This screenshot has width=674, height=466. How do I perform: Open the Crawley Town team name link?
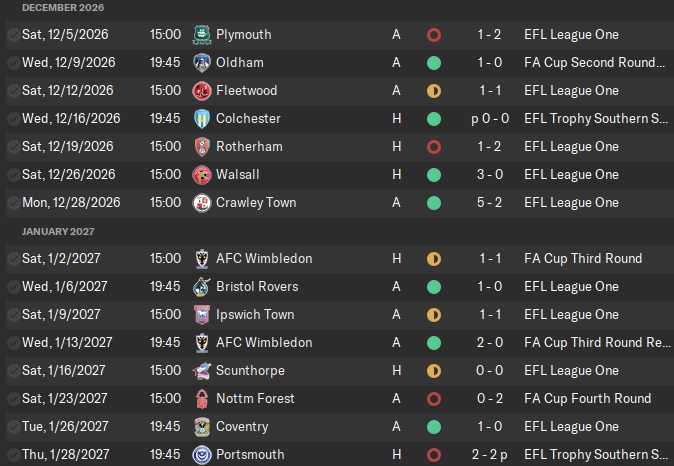(x=256, y=203)
